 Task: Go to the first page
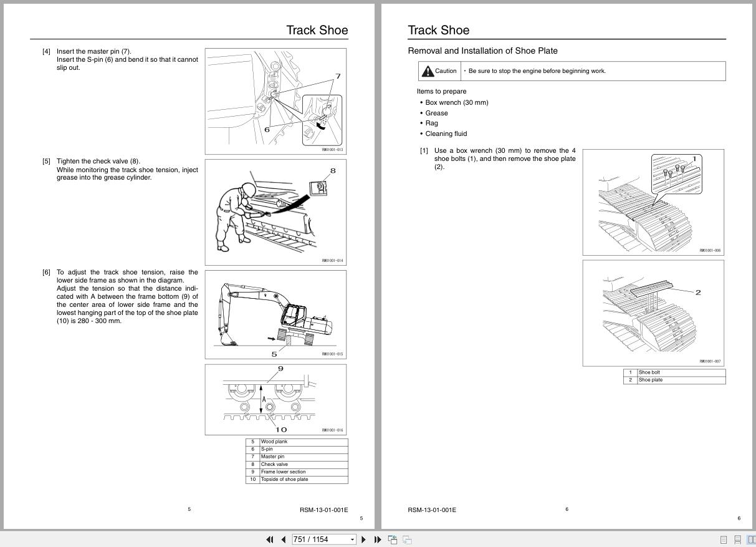pyautogui.click(x=270, y=540)
